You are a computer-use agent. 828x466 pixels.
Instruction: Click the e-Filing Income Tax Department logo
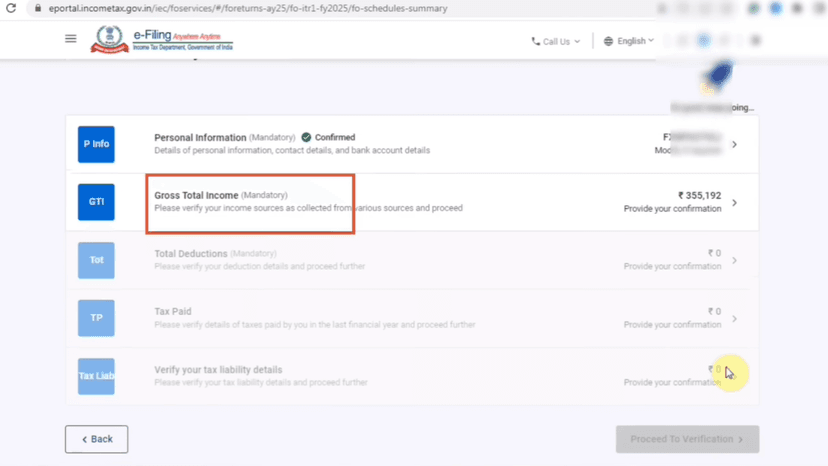[x=162, y=40]
